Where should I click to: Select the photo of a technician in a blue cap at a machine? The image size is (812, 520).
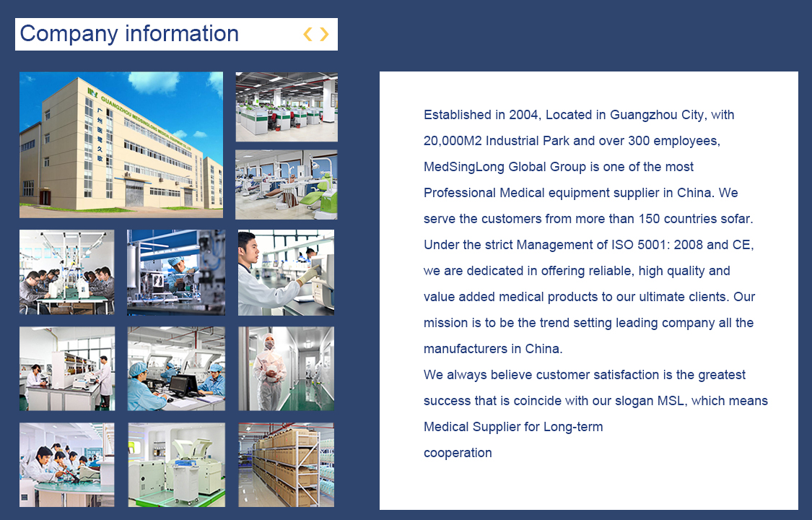click(176, 272)
